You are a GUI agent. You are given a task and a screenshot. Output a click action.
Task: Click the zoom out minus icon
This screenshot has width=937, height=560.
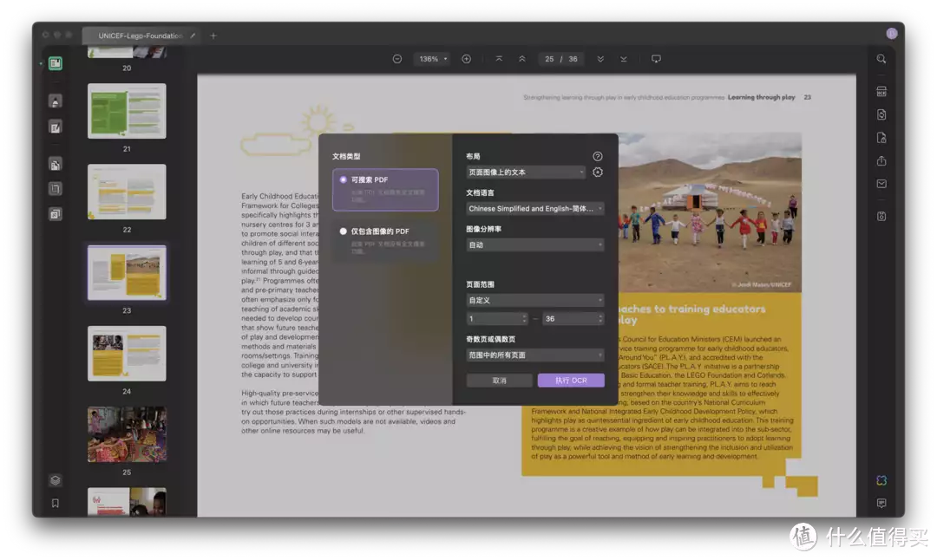point(397,59)
